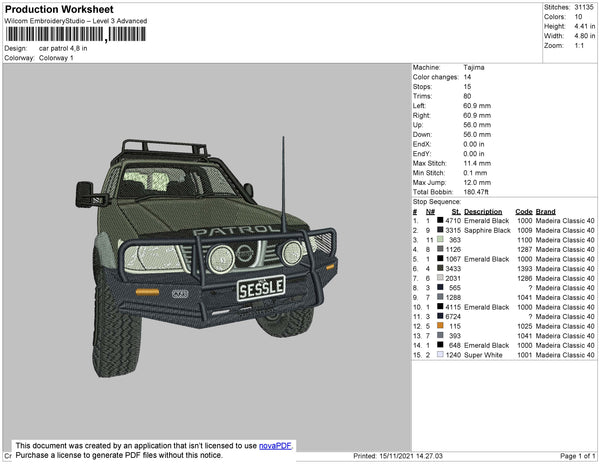Click the Width value 4.80 in

(585, 36)
